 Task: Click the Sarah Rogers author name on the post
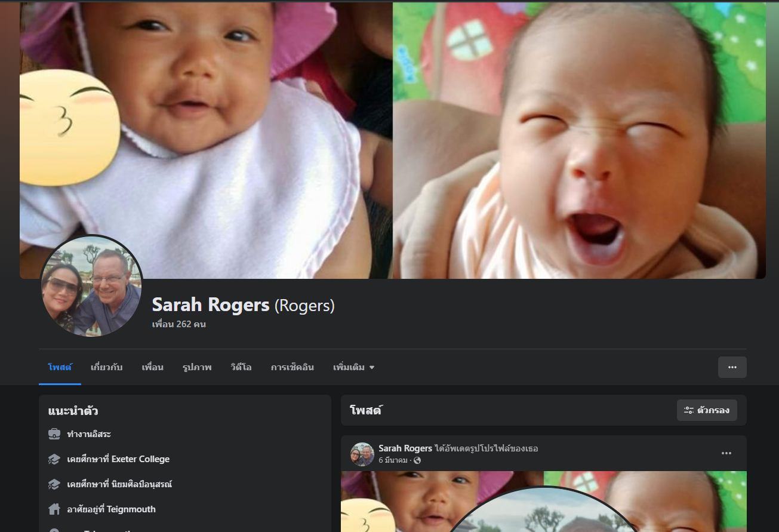tap(405, 448)
